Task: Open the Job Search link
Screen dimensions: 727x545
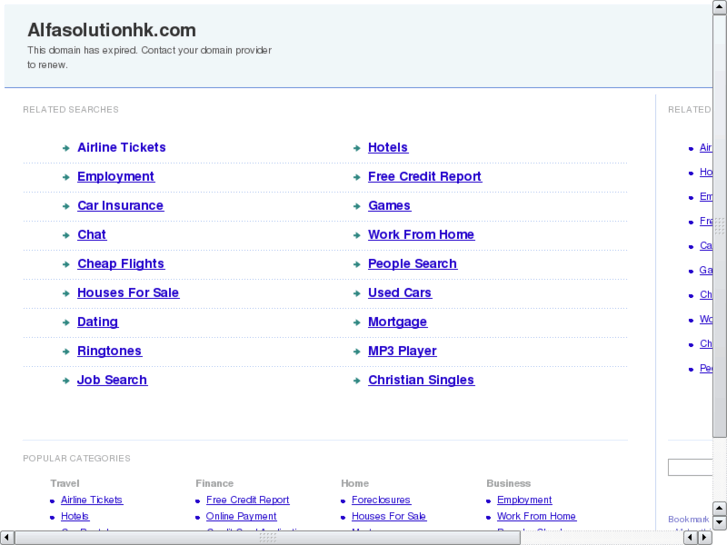Action: (112, 381)
